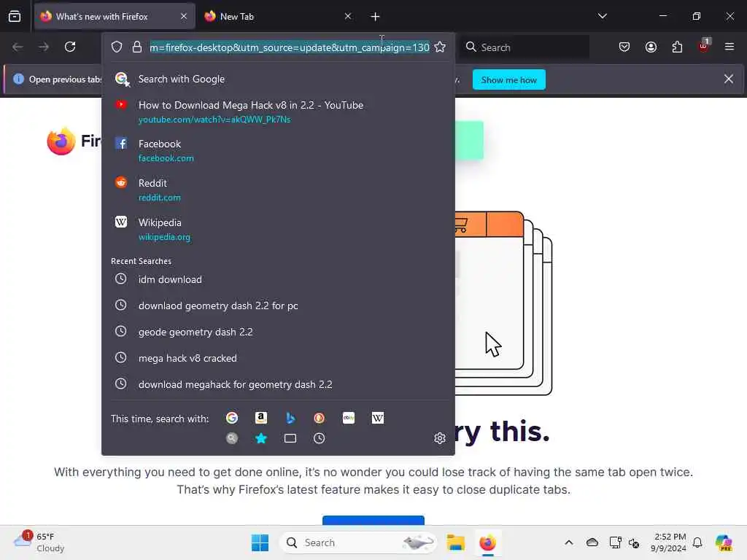
Task: Go back to previous page
Action: [18, 47]
